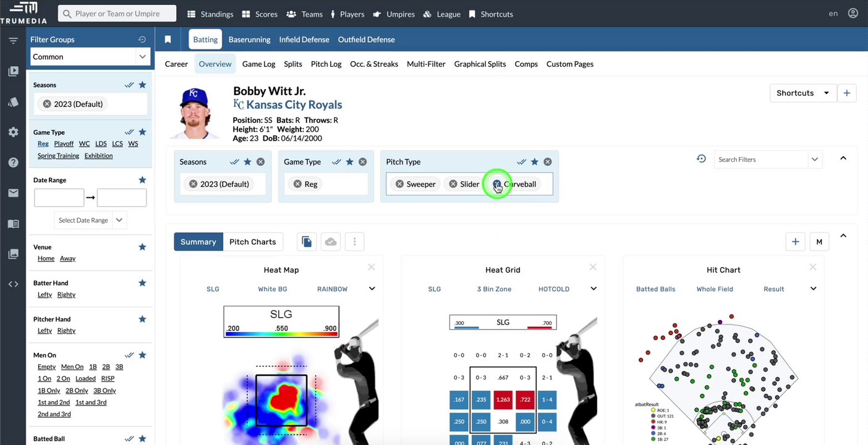Close the Hit Chart panel
The width and height of the screenshot is (868, 445).
point(813,267)
